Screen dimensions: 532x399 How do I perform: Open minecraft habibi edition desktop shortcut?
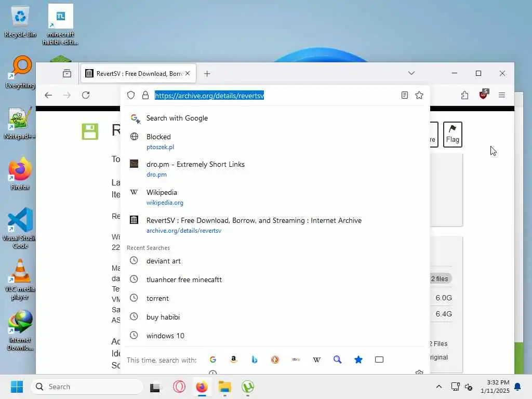click(x=60, y=24)
